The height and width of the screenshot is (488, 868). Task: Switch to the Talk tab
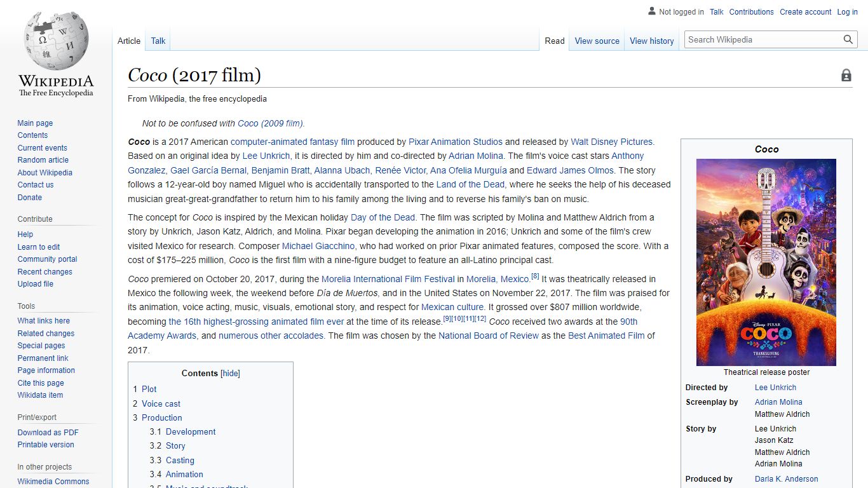tap(158, 41)
